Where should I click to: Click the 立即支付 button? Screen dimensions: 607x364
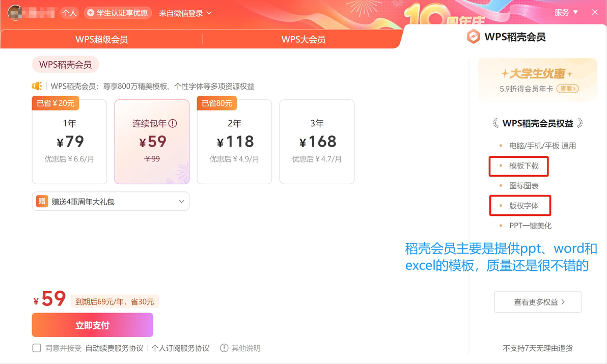click(x=93, y=325)
